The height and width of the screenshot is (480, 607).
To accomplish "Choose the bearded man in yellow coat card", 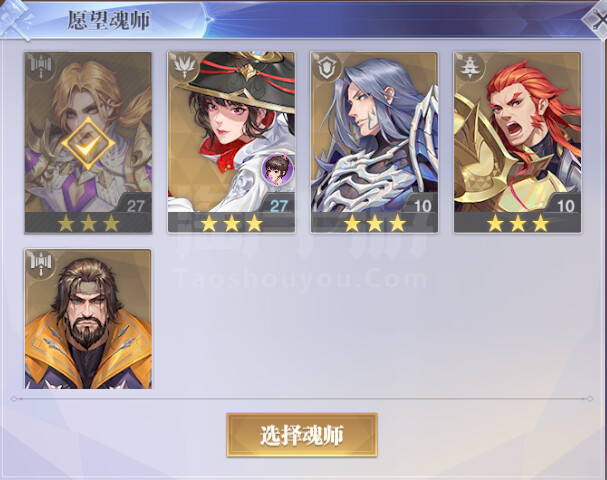I will 88,319.
